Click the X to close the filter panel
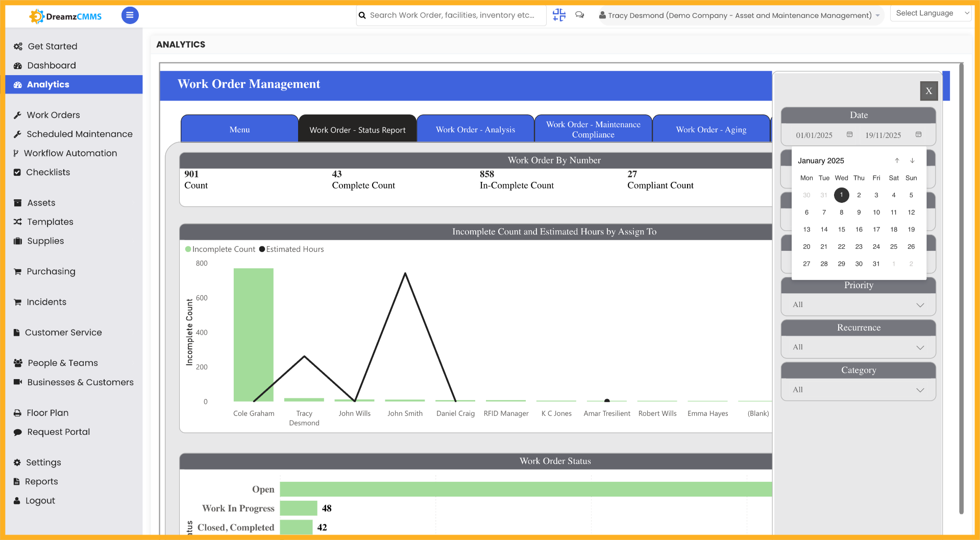 click(928, 90)
